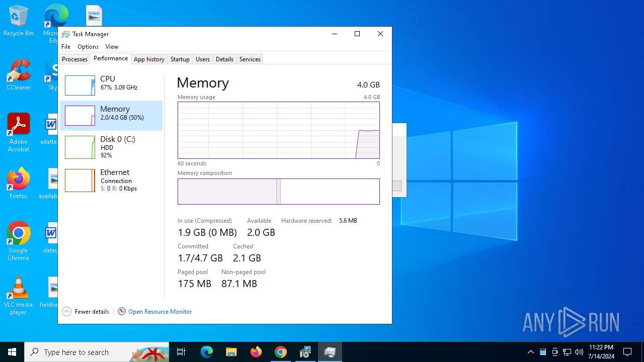The width and height of the screenshot is (644, 362).
Task: Close the Task Manager window
Action: pos(380,34)
